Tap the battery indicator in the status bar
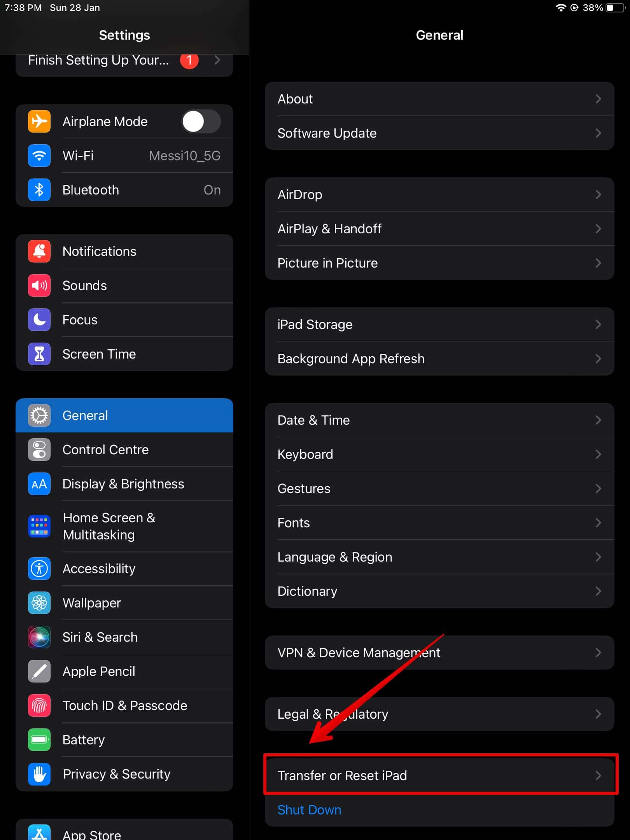This screenshot has height=840, width=630. 615,8
